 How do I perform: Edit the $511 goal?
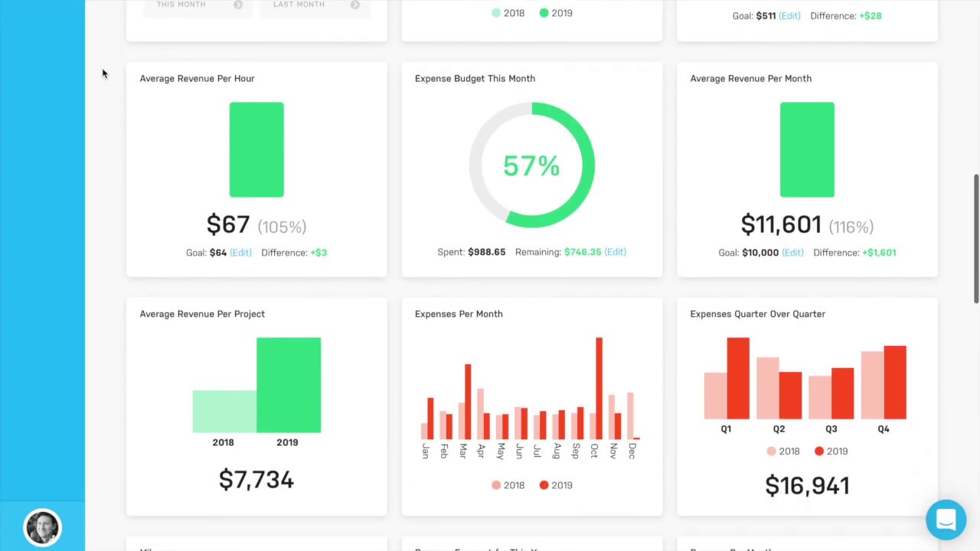(789, 15)
